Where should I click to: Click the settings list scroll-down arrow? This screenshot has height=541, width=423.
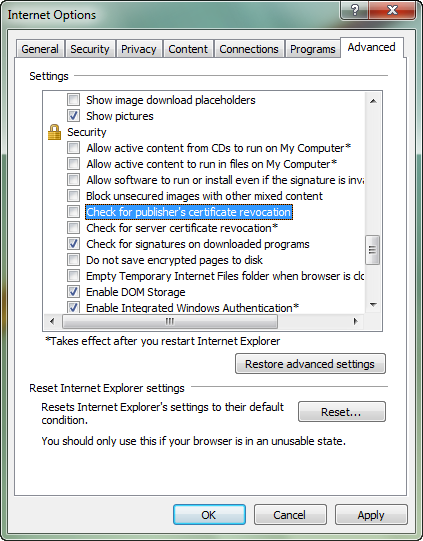coord(373,305)
